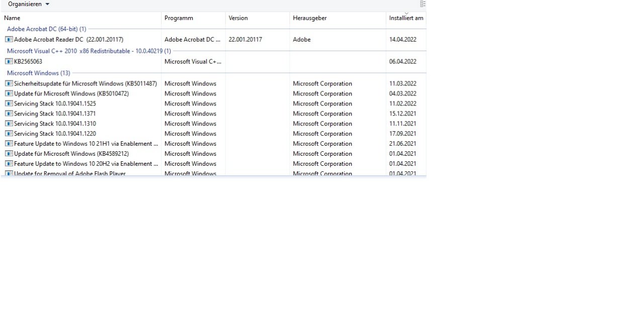Viewport: 644px width, 310px height.
Task: Click the Servicing Stack 10.0.19041.1371 icon
Action: pos(9,114)
